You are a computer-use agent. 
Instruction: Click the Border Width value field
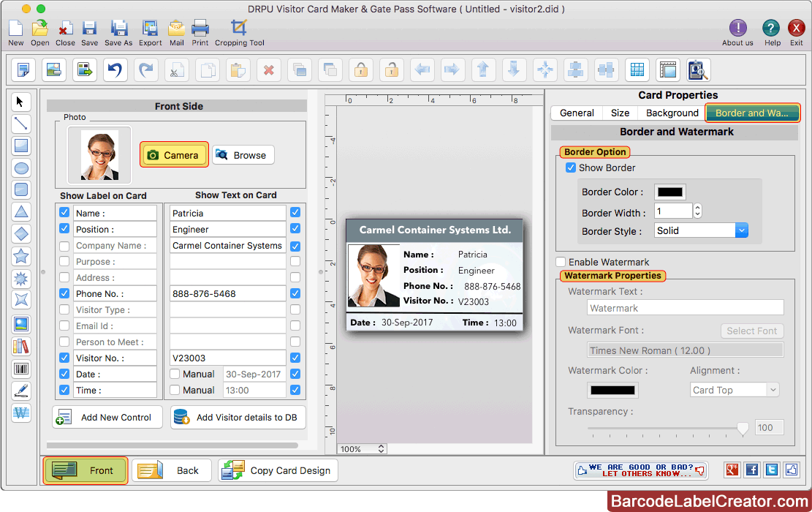pyautogui.click(x=673, y=211)
